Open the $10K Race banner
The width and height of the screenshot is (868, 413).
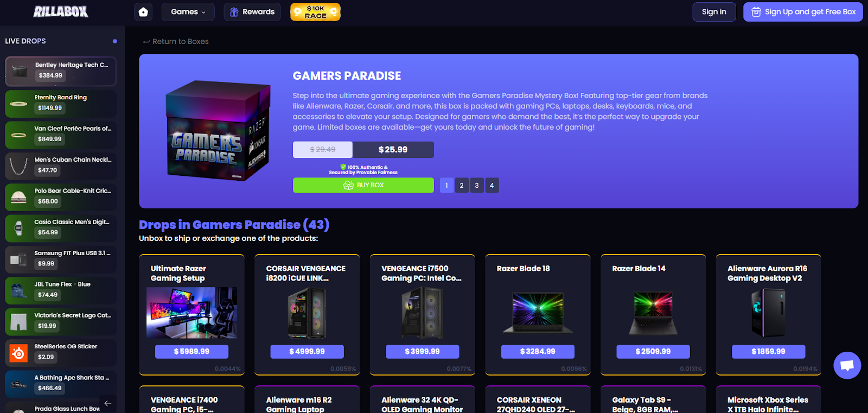pyautogui.click(x=315, y=12)
